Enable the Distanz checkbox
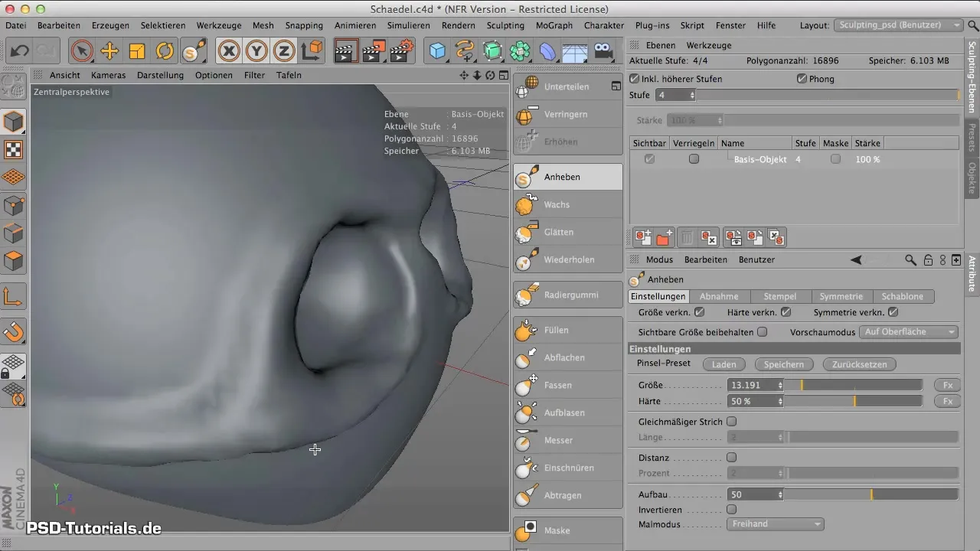 (731, 458)
